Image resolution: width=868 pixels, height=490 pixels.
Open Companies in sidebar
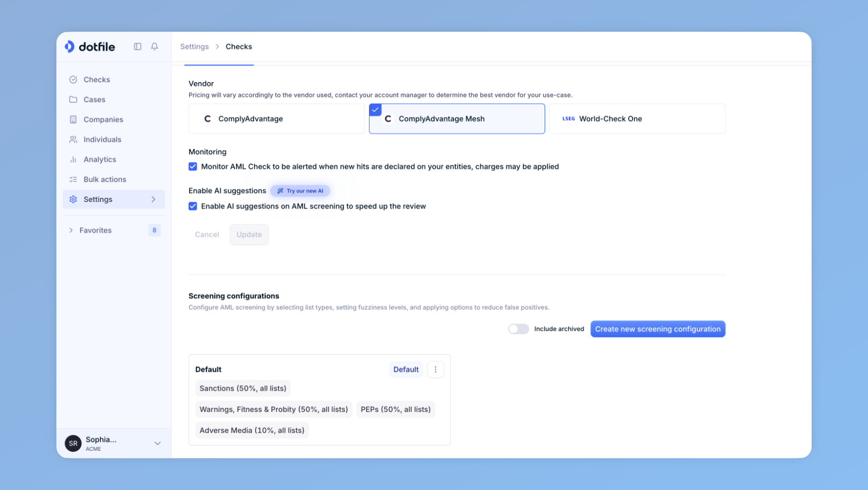[x=114, y=119]
